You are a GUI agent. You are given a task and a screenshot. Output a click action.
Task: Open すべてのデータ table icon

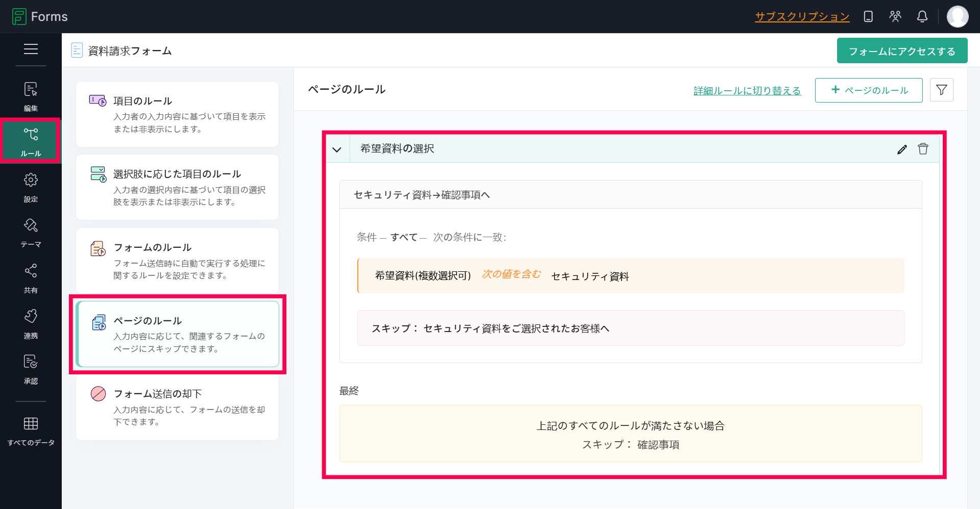coord(31,431)
